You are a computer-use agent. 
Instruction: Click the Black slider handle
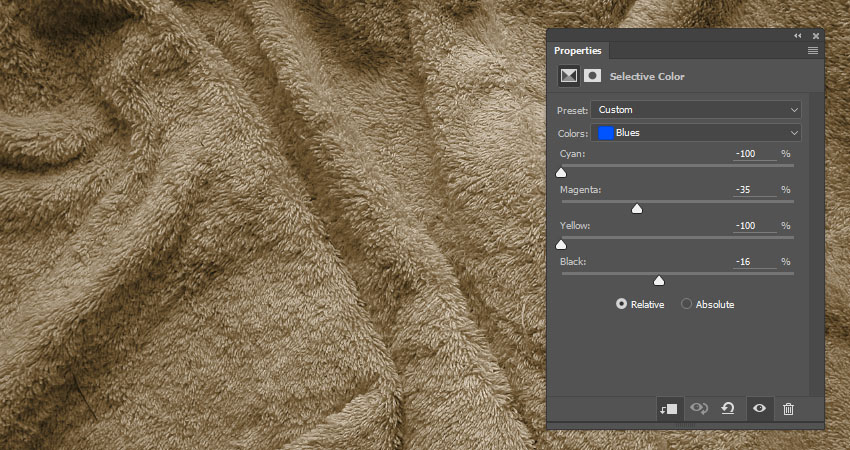[x=659, y=281]
